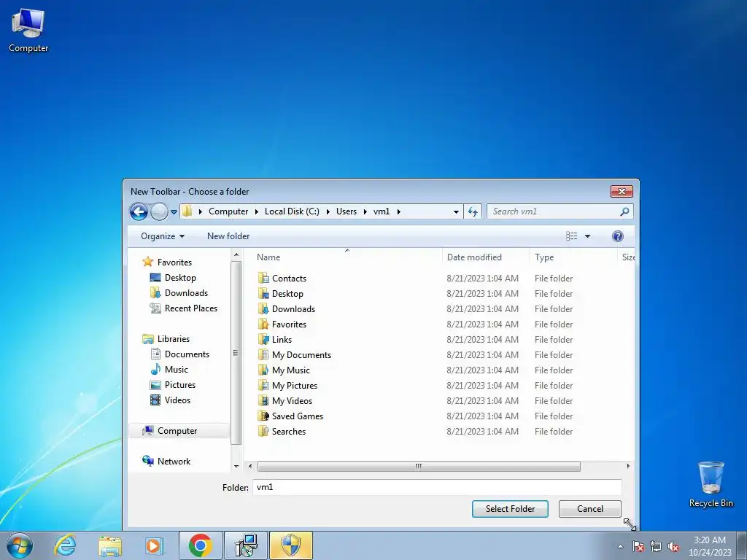The width and height of the screenshot is (747, 560).
Task: Select Downloads under Favorites
Action: pyautogui.click(x=186, y=293)
